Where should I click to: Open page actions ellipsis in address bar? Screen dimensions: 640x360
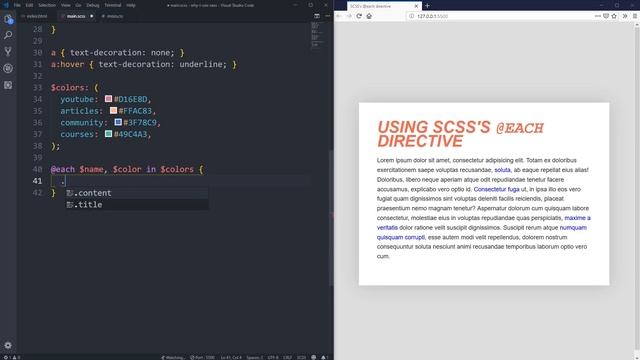[x=598, y=16]
